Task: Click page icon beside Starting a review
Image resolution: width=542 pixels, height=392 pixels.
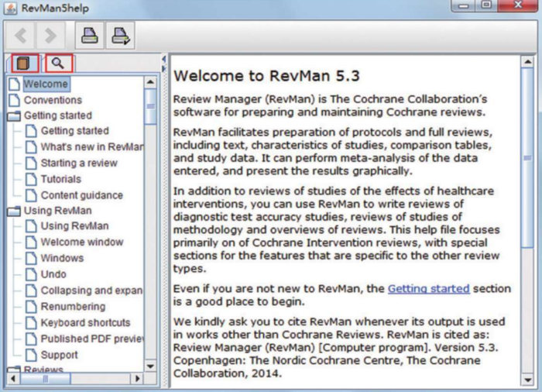Action: (x=31, y=163)
